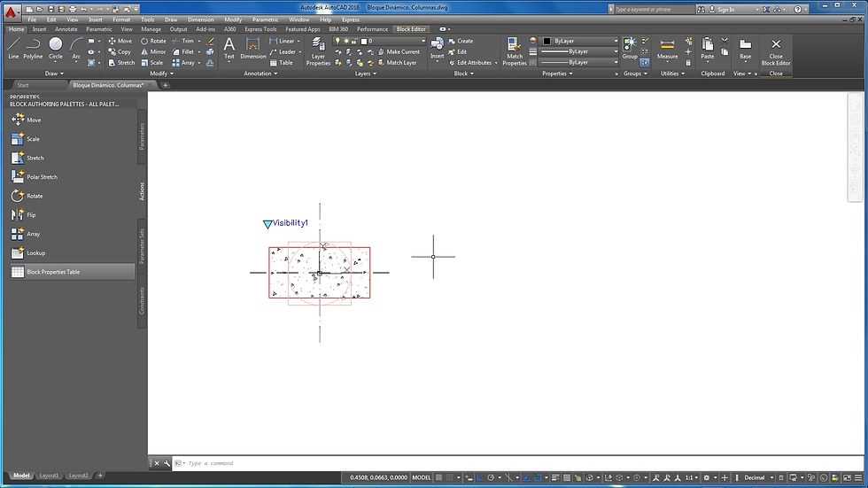
Task: Expand the Utilities panel
Action: (x=671, y=74)
